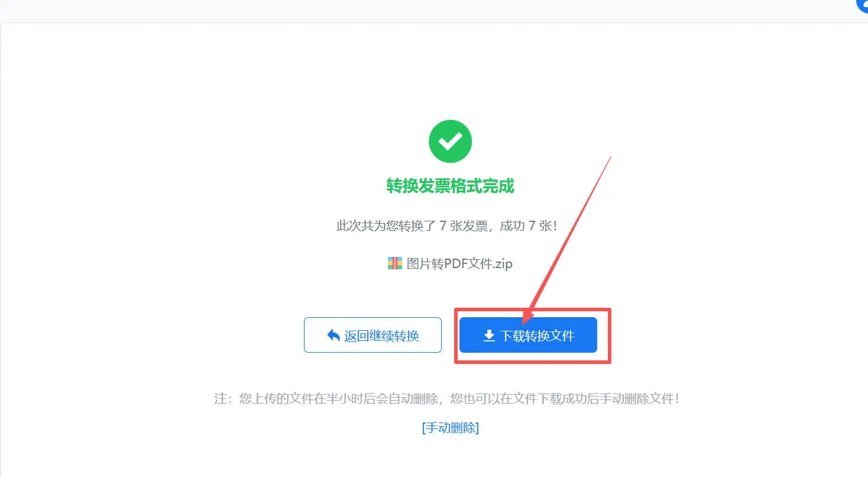Click the download arrow icon in 下载转换文件
The image size is (868, 477).
point(489,336)
